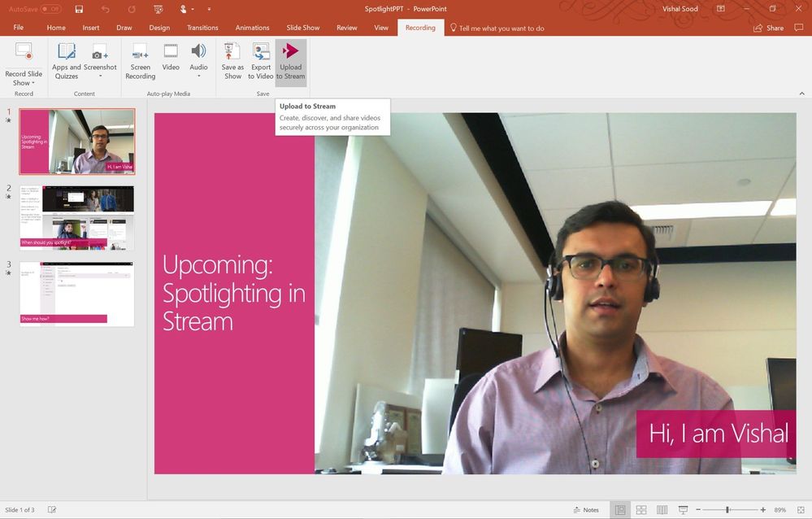Open the Draw tab

[x=124, y=28]
